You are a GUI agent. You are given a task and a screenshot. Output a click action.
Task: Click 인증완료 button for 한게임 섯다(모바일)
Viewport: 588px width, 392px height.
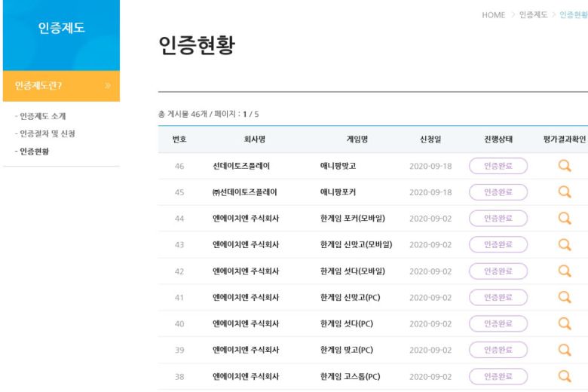[498, 271]
